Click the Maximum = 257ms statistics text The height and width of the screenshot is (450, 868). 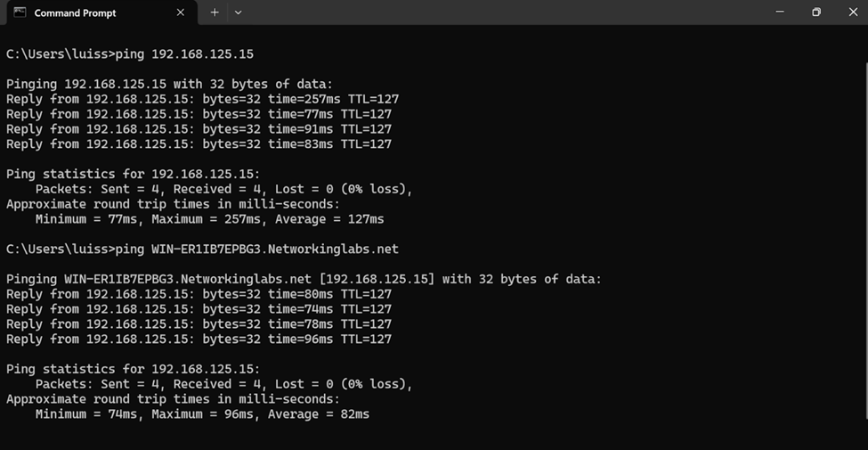click(206, 219)
